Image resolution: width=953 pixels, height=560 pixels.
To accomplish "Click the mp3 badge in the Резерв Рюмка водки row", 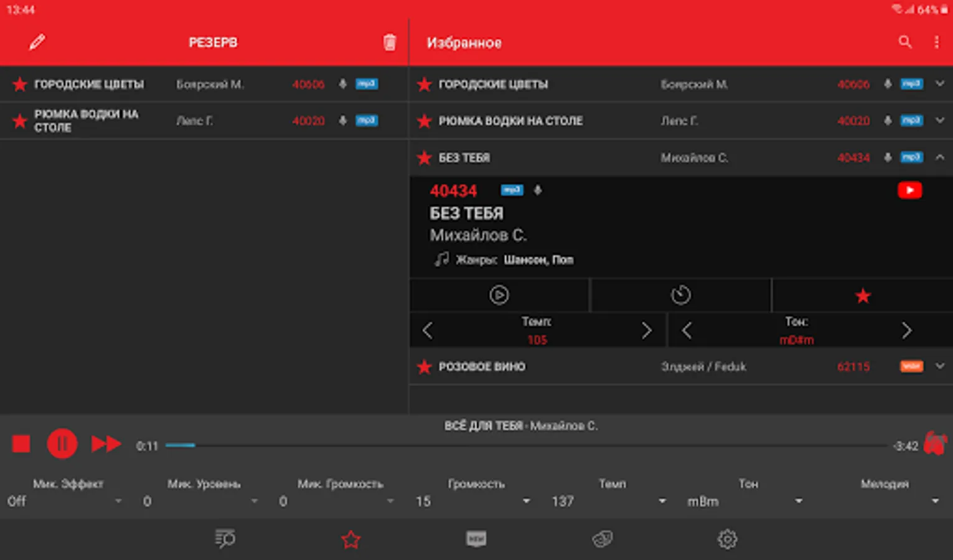I will coord(367,121).
